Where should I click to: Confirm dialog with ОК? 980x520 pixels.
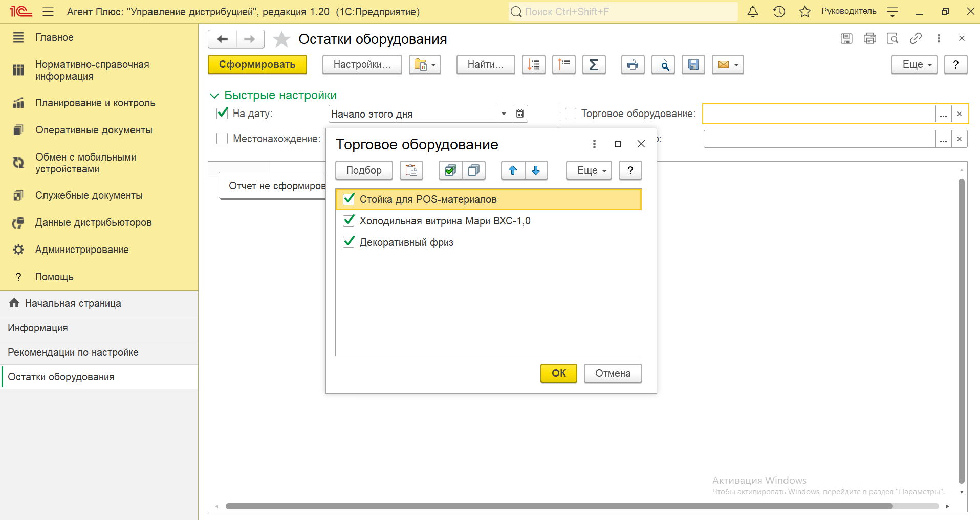point(559,373)
